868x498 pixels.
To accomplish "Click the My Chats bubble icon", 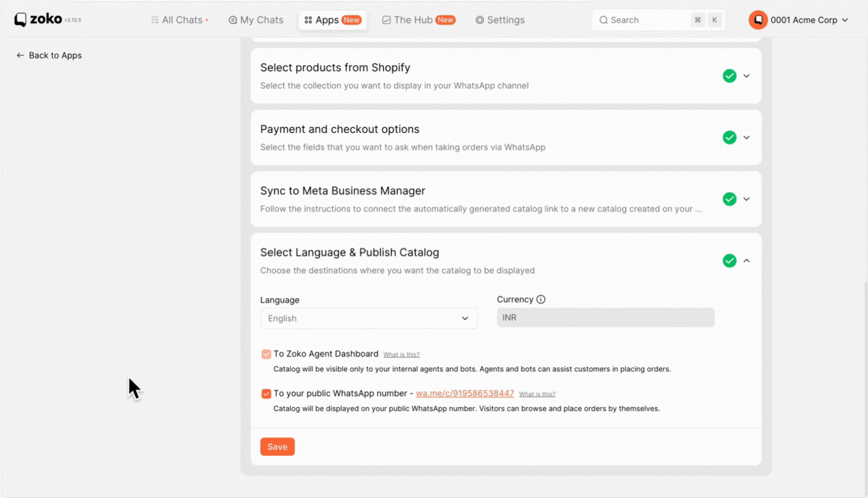I will pyautogui.click(x=233, y=20).
